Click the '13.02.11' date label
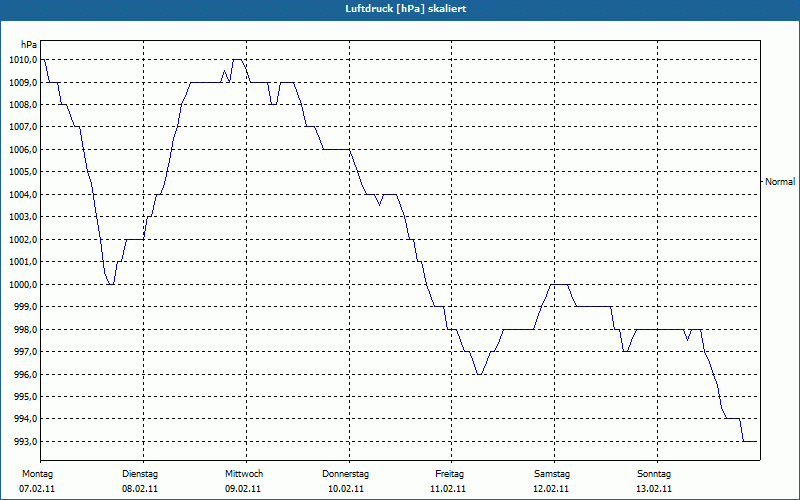The width and height of the screenshot is (800, 500). pyautogui.click(x=655, y=489)
